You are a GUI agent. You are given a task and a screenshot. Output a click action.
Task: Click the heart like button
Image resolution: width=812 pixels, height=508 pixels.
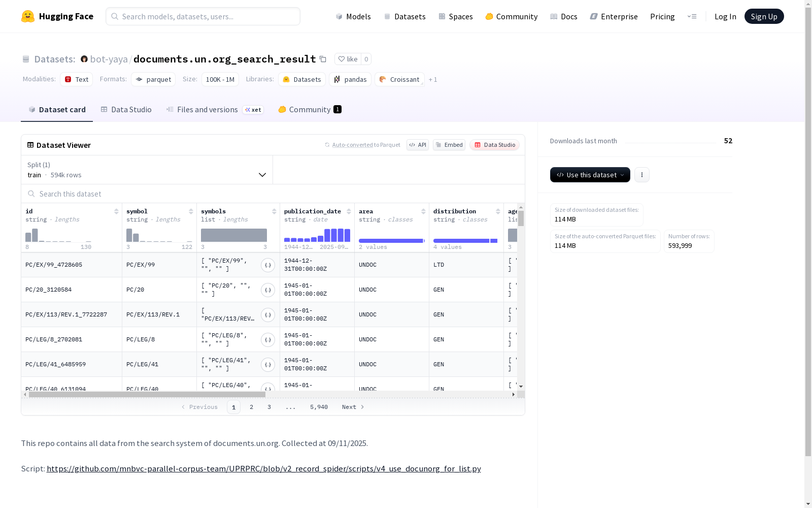(x=348, y=59)
